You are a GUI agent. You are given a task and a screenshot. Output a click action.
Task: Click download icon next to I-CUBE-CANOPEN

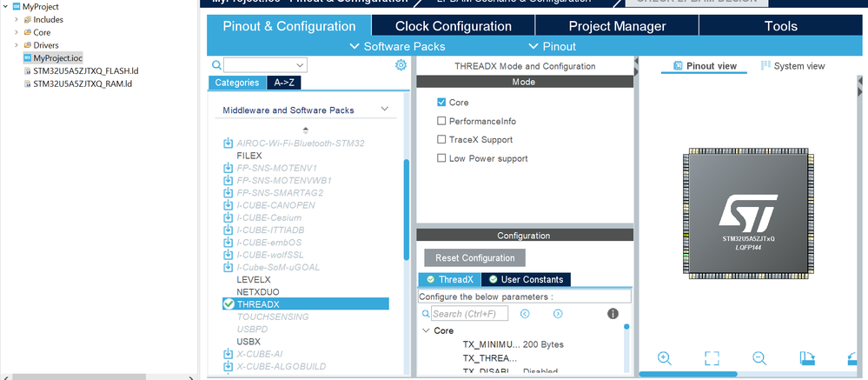coord(228,205)
